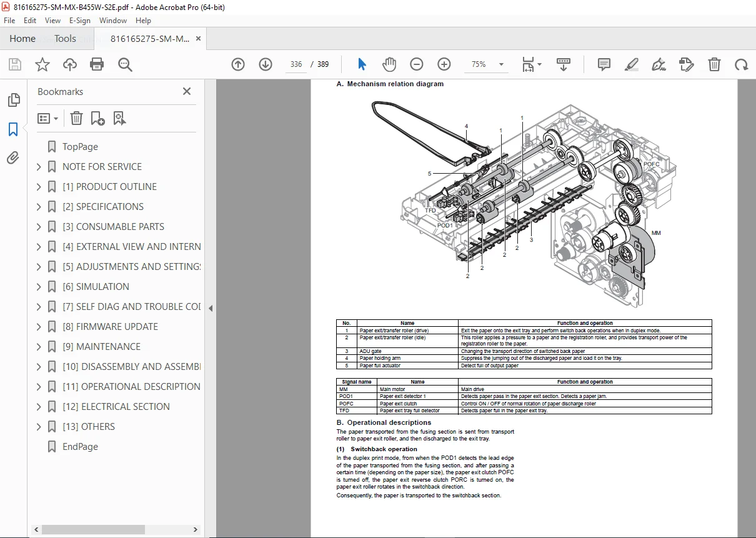Expand [13] OTHERS bookmark

point(39,427)
